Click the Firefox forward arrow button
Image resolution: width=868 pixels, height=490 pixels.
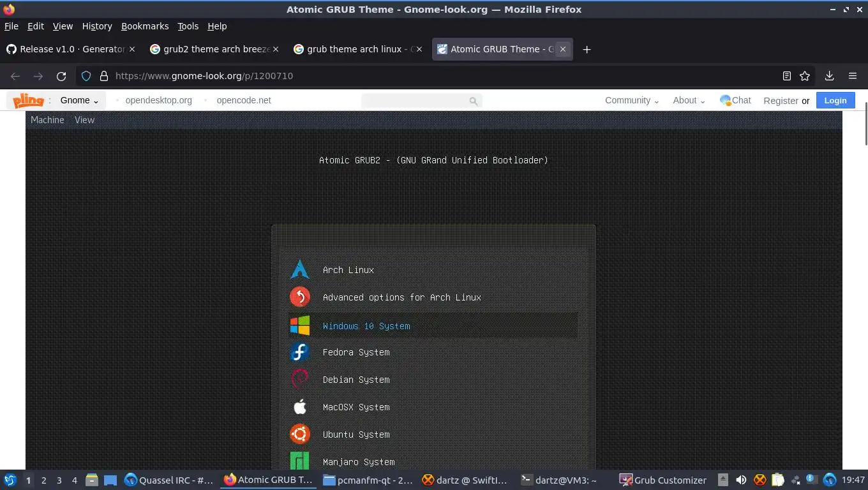(x=38, y=76)
